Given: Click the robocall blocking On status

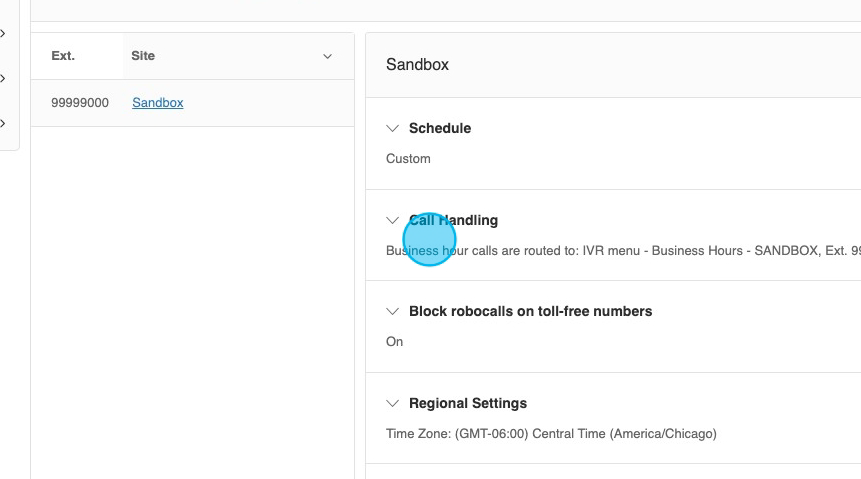Looking at the screenshot, I should (395, 342).
